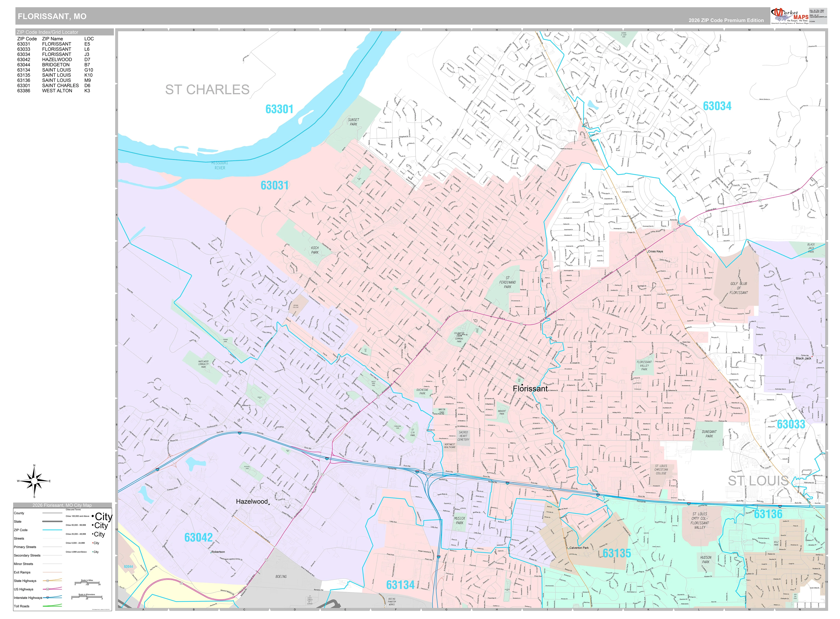Image resolution: width=840 pixels, height=619 pixels.
Task: Select the FLORISSANT, MO map title
Action: [x=52, y=16]
